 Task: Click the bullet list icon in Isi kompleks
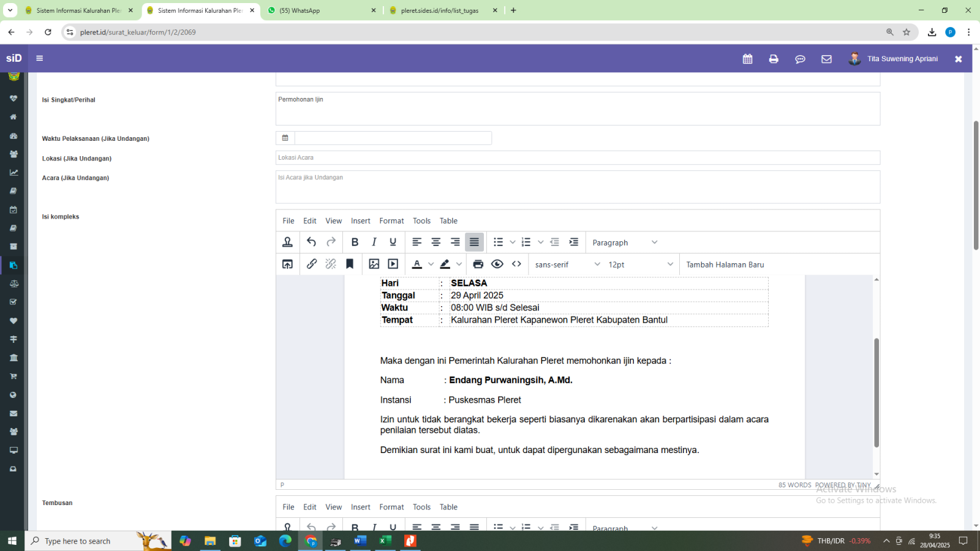tap(499, 242)
